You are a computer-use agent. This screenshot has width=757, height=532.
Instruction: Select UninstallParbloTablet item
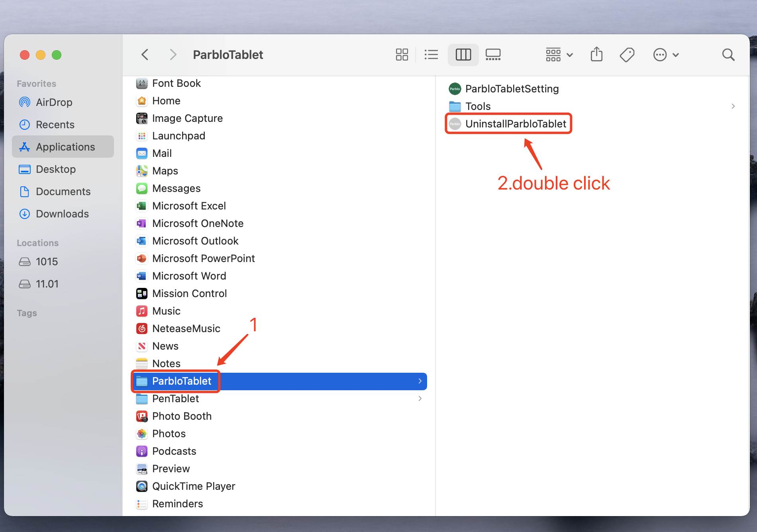click(592, 124)
